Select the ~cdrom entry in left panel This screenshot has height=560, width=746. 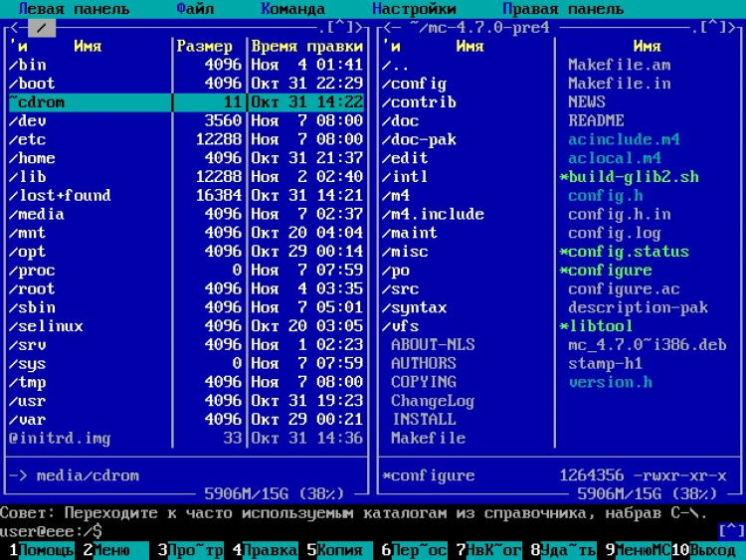point(38,102)
